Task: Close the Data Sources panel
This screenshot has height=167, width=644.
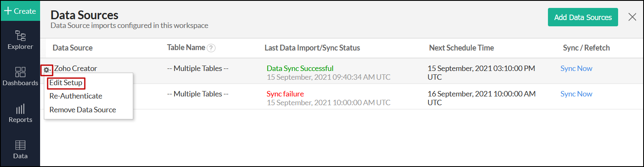Action: 632,17
